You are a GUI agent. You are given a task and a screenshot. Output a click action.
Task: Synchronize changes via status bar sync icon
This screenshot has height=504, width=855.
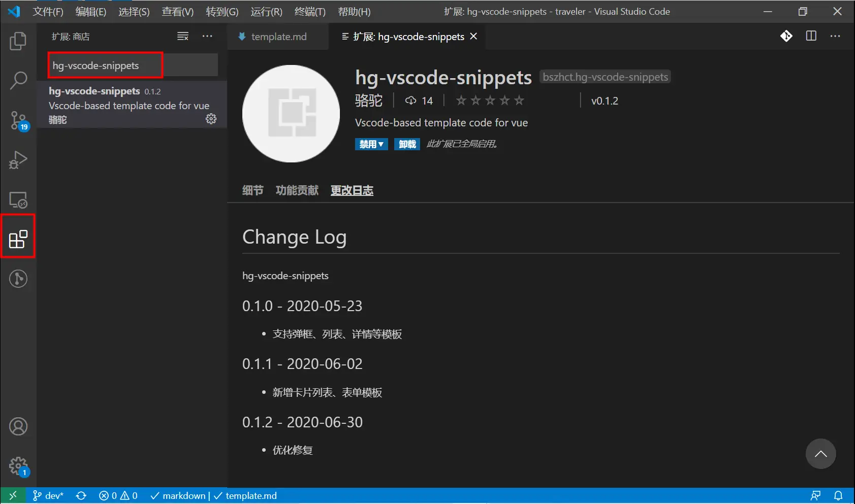pos(81,495)
